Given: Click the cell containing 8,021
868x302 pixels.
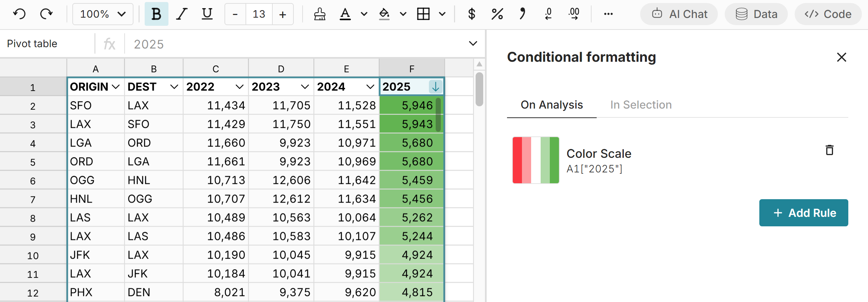Looking at the screenshot, I should tap(216, 292).
